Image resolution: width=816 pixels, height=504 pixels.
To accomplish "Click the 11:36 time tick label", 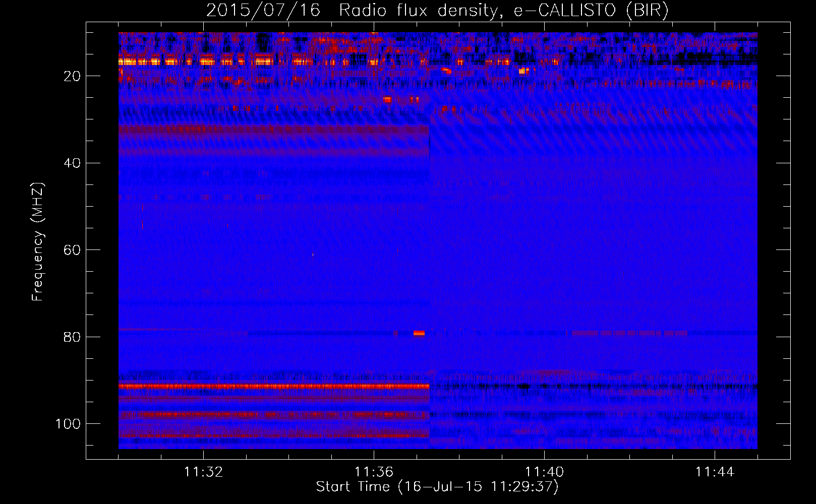I will 374,472.
